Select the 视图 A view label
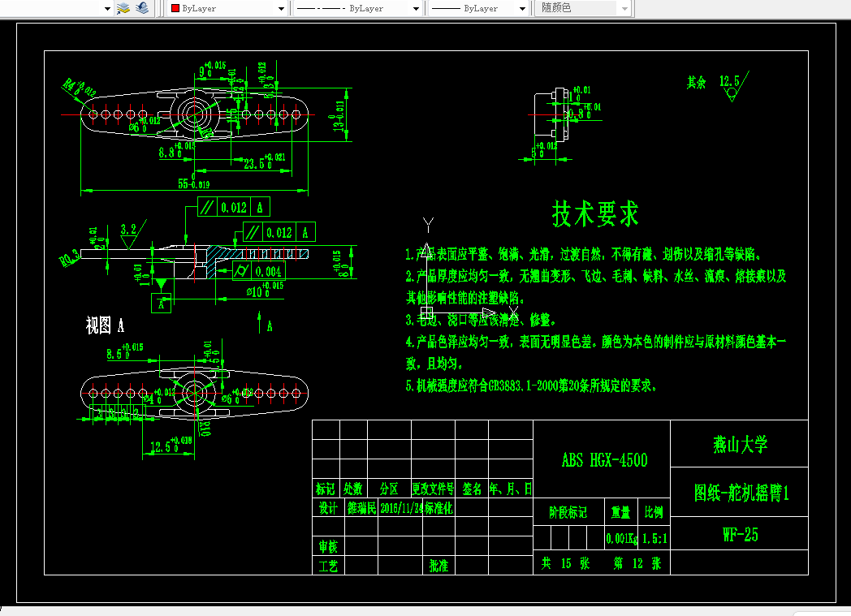 pyautogui.click(x=106, y=325)
